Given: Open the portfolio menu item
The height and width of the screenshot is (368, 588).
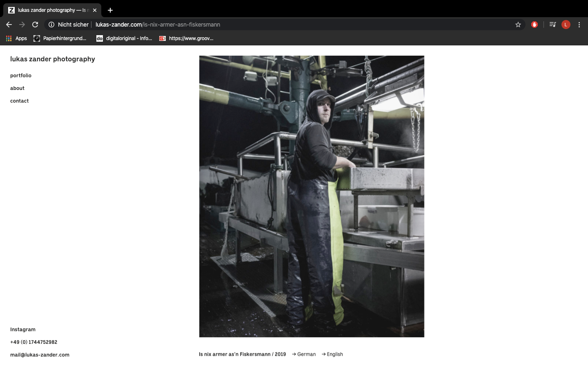Looking at the screenshot, I should tap(21, 76).
